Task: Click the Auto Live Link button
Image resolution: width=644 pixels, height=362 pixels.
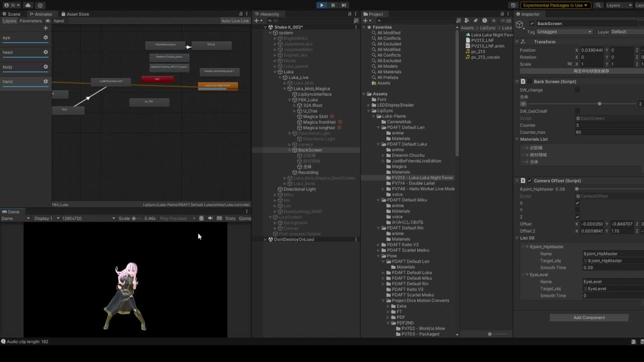Action: coord(235,21)
